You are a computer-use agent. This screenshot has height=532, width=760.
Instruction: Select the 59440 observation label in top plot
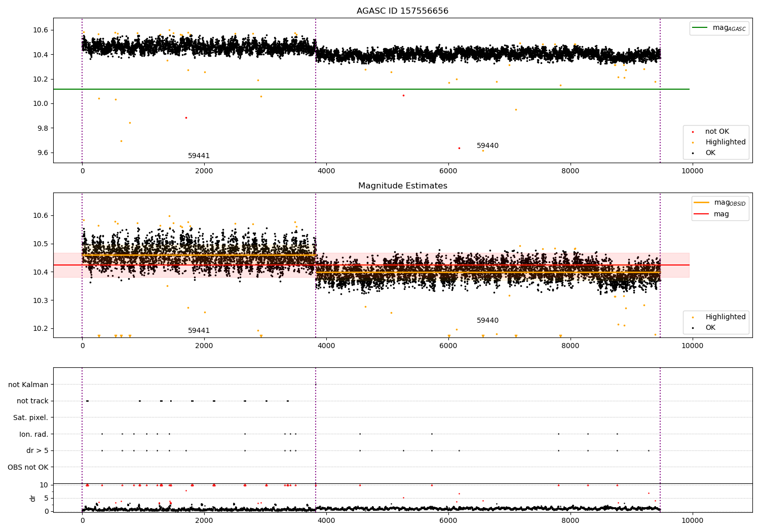pos(487,146)
